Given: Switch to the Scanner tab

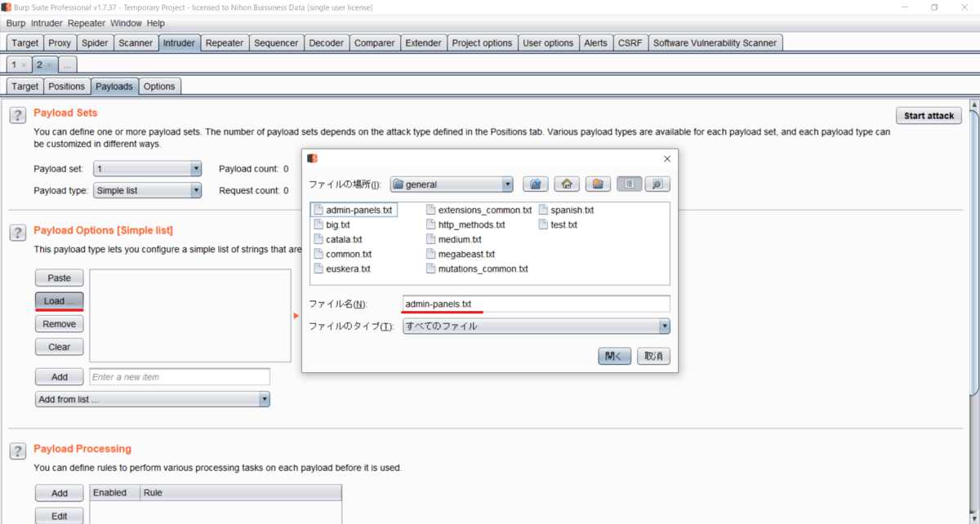Looking at the screenshot, I should coord(135,43).
